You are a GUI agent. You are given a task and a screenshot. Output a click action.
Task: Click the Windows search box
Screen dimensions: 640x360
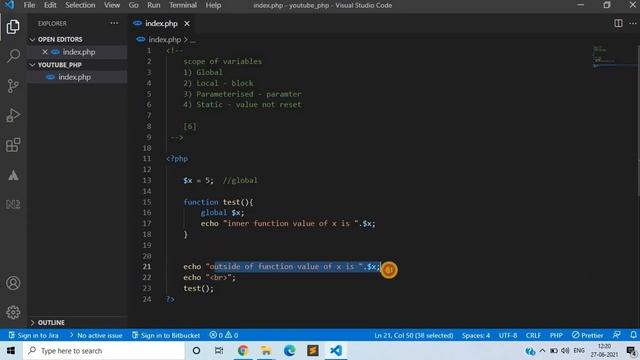[x=104, y=351]
